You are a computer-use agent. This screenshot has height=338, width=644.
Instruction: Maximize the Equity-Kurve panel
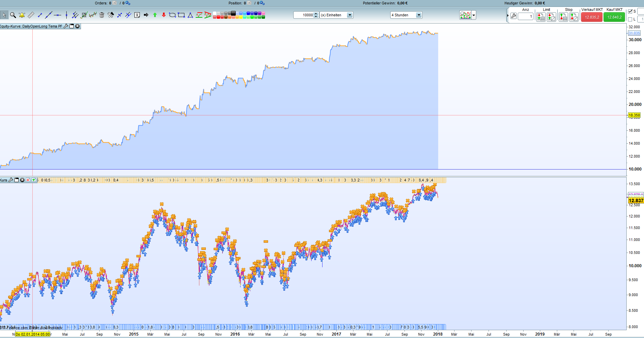(72, 26)
